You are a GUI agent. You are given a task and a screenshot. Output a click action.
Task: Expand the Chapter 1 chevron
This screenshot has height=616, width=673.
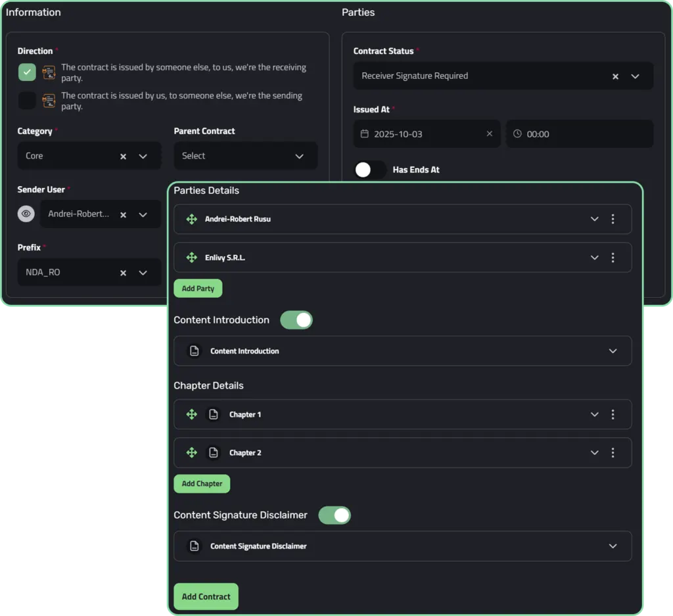594,414
